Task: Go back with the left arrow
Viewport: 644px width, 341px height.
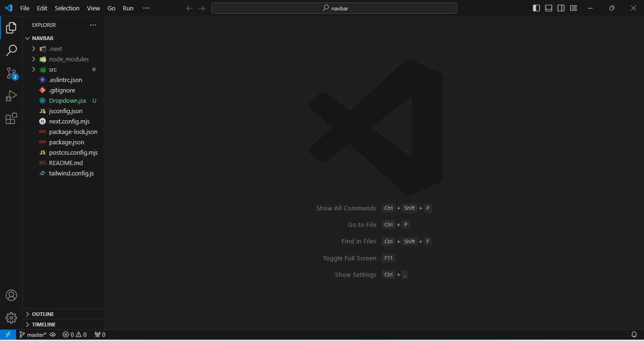Action: pos(189,8)
